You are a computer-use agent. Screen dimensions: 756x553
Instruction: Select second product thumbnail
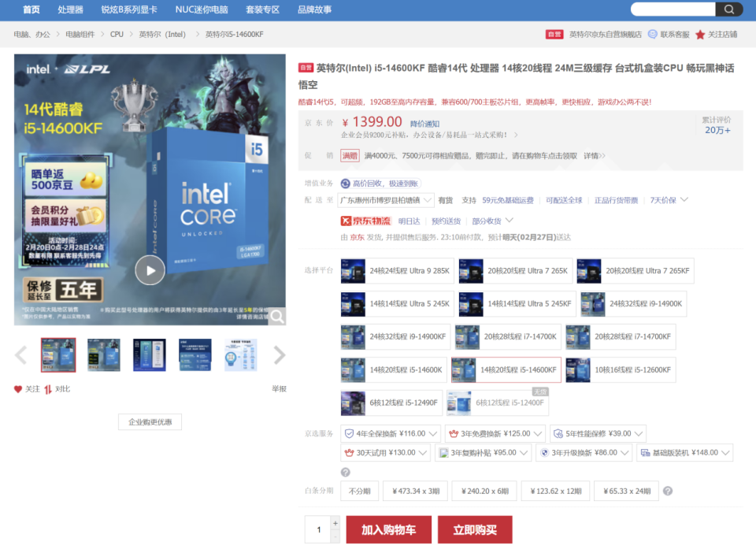coord(104,354)
